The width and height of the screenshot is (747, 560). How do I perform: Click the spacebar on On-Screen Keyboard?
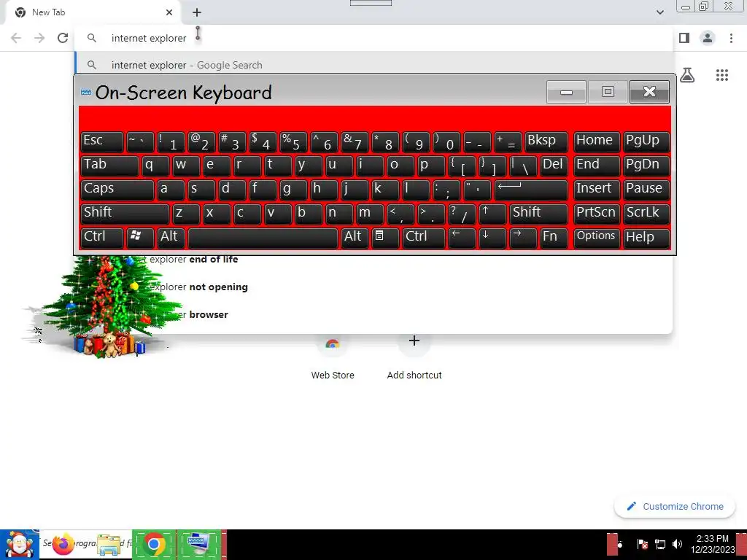[263, 238]
